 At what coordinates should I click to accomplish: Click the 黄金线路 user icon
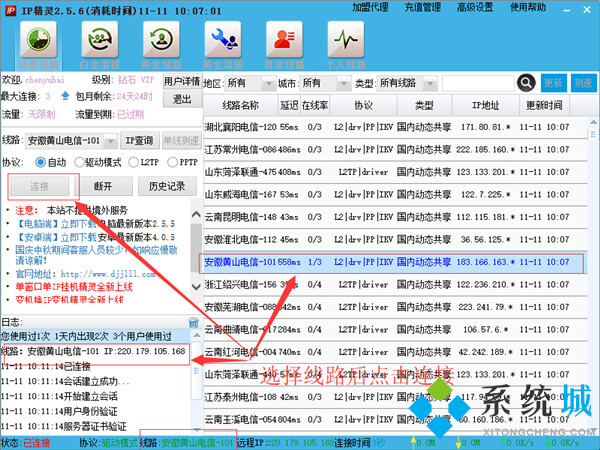(161, 44)
